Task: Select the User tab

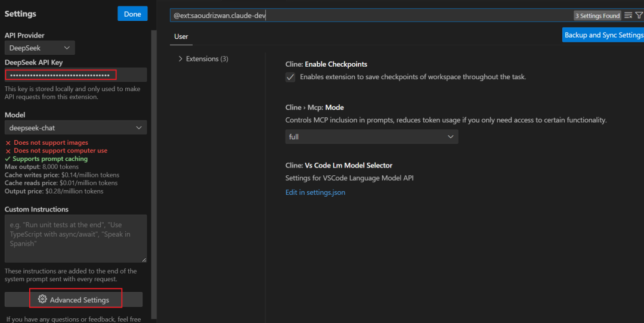Action: point(181,36)
